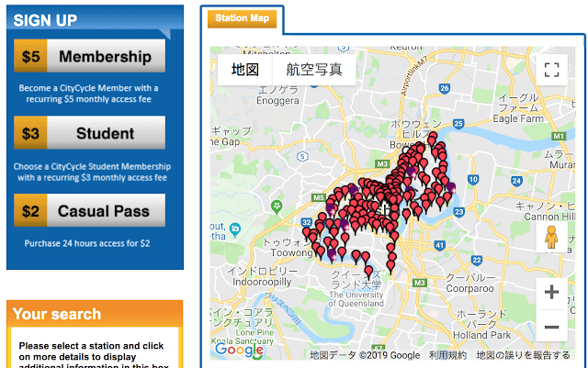Image resolution: width=588 pixels, height=368 pixels.
Task: Click route 22 highway shield
Action: 477,260
